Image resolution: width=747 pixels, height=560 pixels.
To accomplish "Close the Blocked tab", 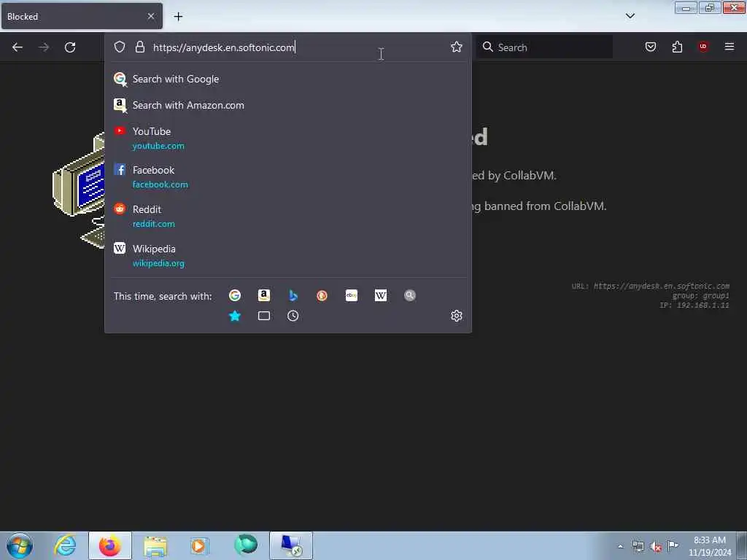I will (151, 16).
